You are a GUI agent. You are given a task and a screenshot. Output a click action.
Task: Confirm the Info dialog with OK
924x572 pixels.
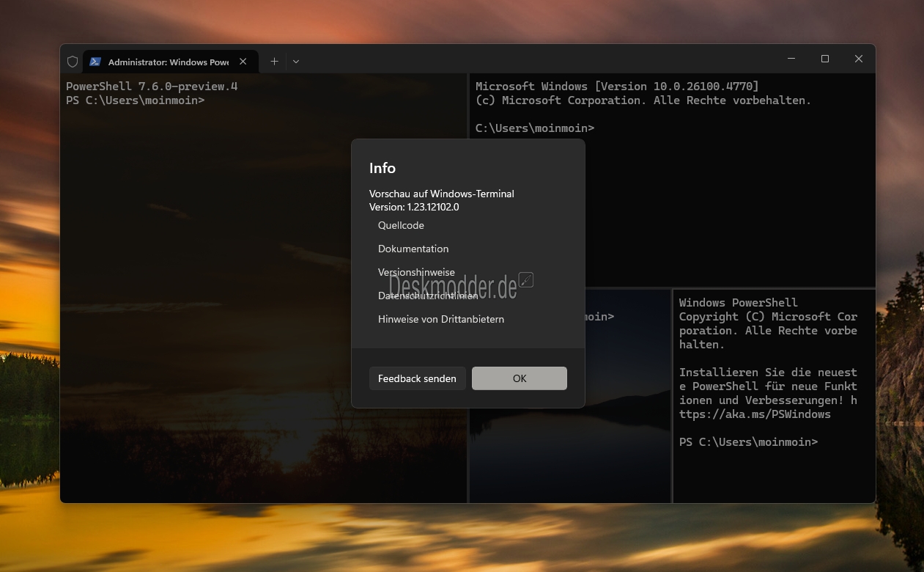(520, 378)
